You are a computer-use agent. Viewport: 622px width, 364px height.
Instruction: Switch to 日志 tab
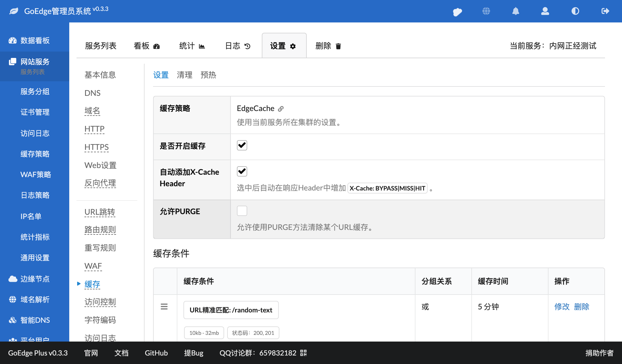[238, 46]
